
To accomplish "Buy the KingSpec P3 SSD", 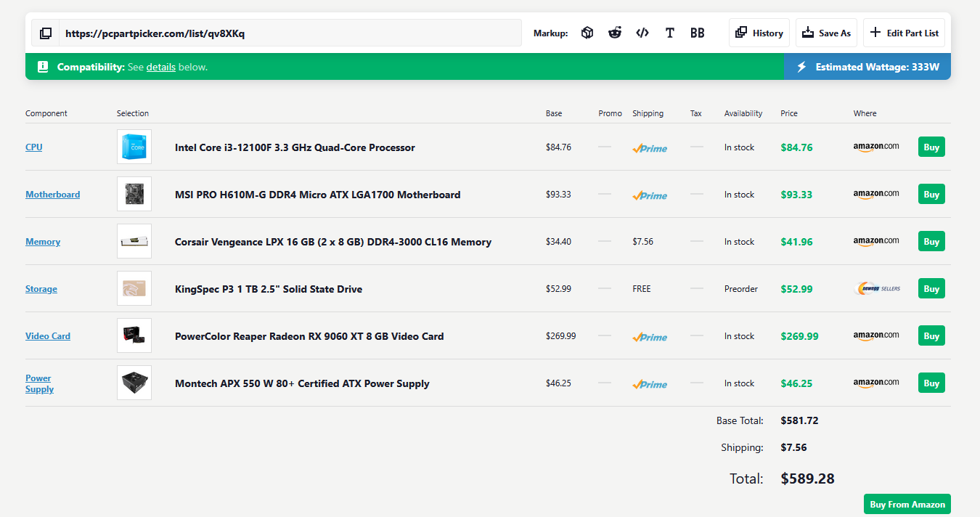I will pyautogui.click(x=931, y=289).
